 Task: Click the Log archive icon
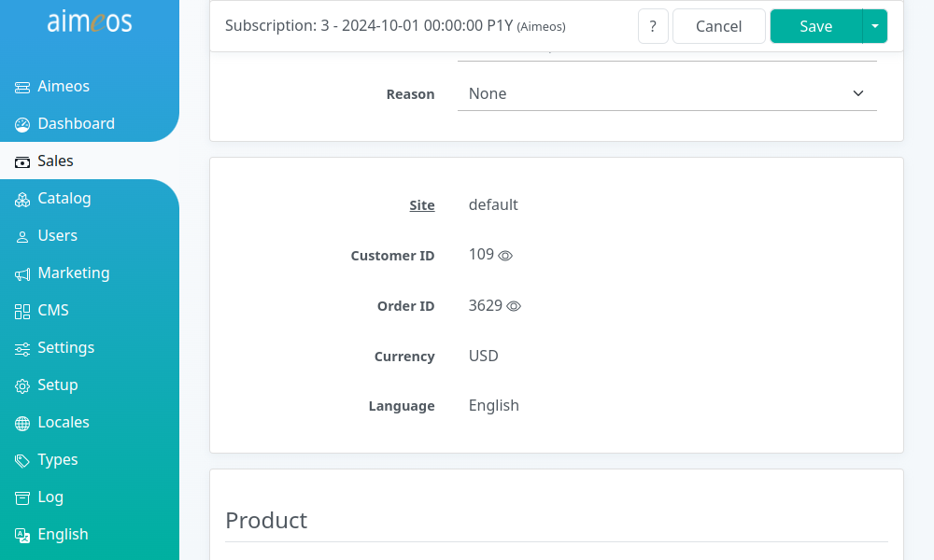tap(22, 498)
